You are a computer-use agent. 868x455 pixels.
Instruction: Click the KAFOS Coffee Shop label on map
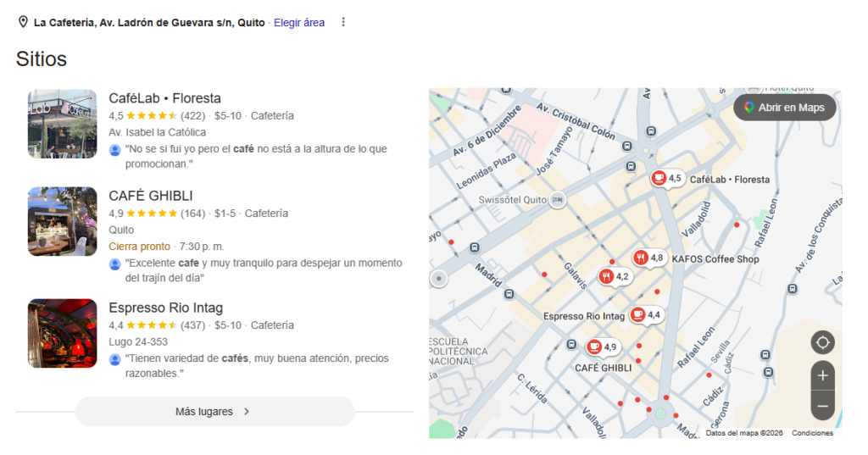(x=715, y=259)
